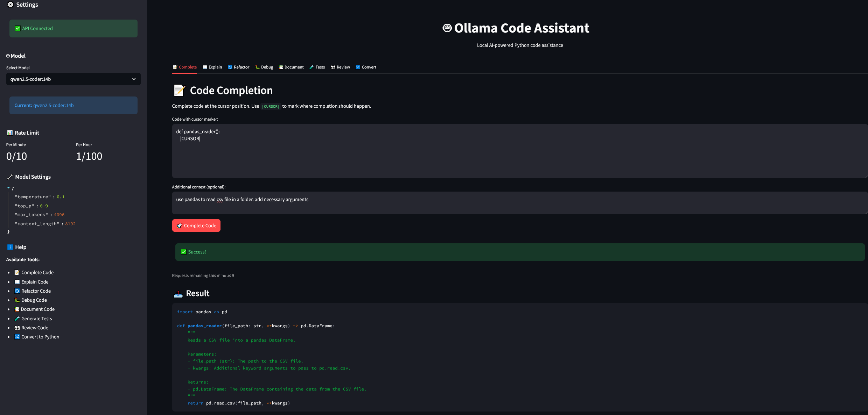Open the Debug tab
Image resolution: width=868 pixels, height=415 pixels.
(264, 67)
